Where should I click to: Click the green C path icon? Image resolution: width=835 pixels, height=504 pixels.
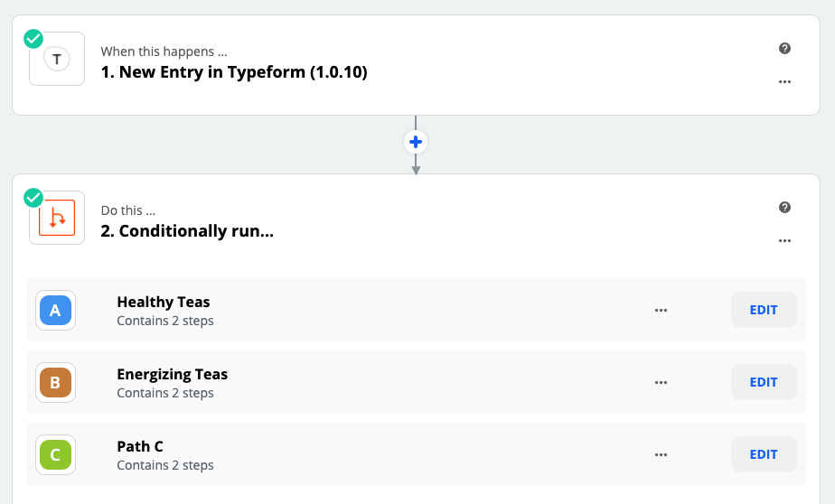point(55,455)
